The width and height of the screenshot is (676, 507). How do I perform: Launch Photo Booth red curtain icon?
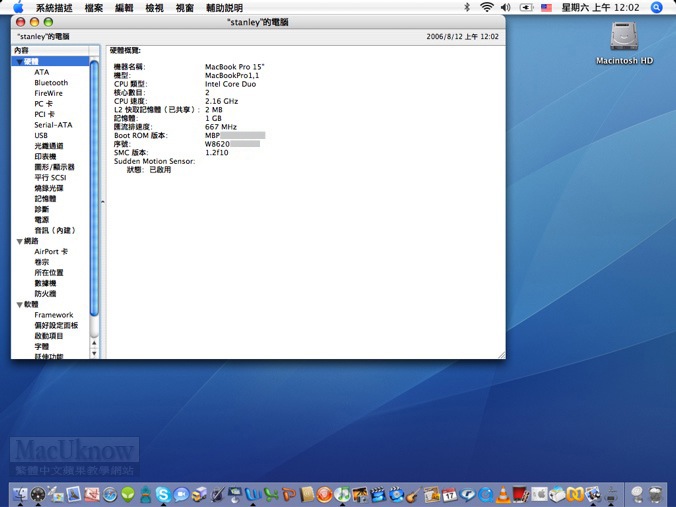[521, 494]
